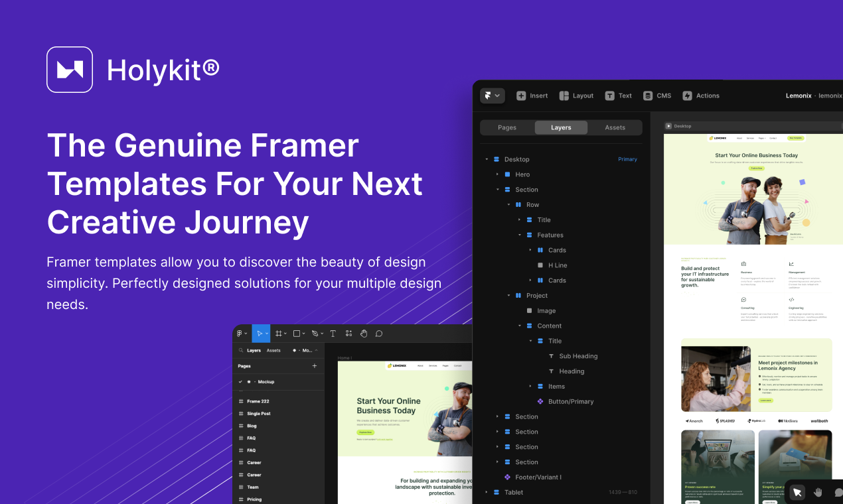Select the Heading text layer

click(x=572, y=371)
